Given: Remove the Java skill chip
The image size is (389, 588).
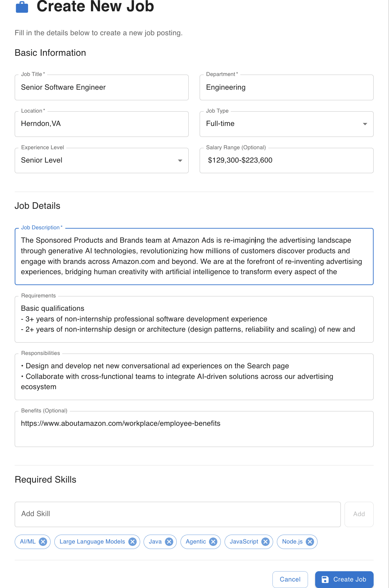Looking at the screenshot, I should 169,541.
